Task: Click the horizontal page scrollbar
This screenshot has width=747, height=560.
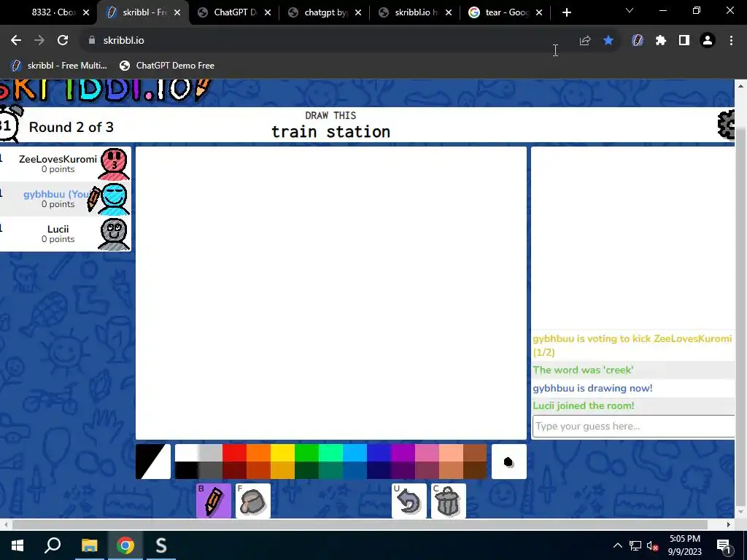Action: (360, 524)
